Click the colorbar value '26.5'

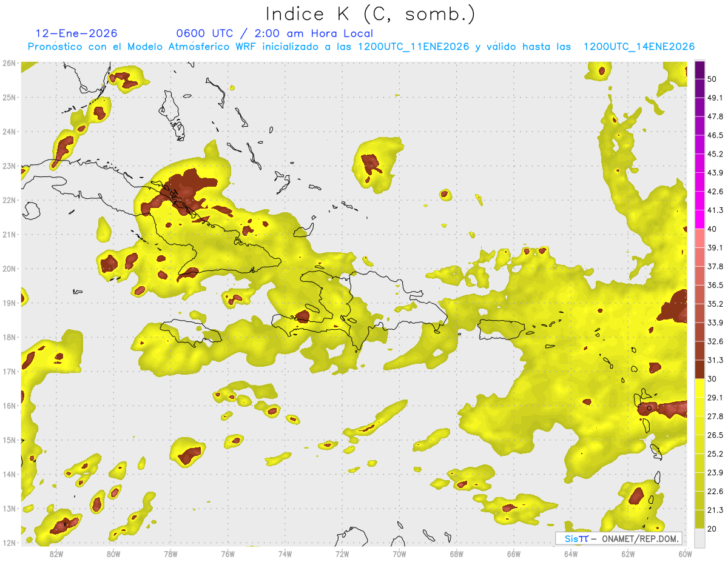[x=715, y=435]
